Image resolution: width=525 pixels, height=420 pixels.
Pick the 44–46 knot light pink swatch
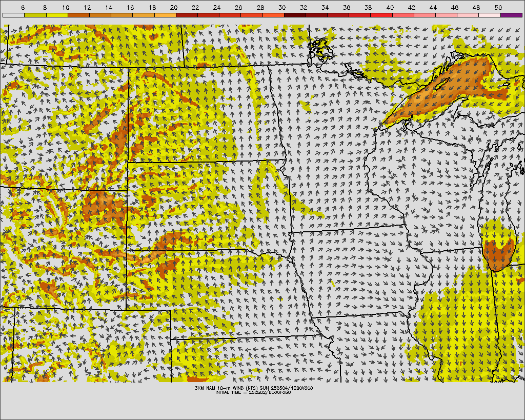[447, 15]
